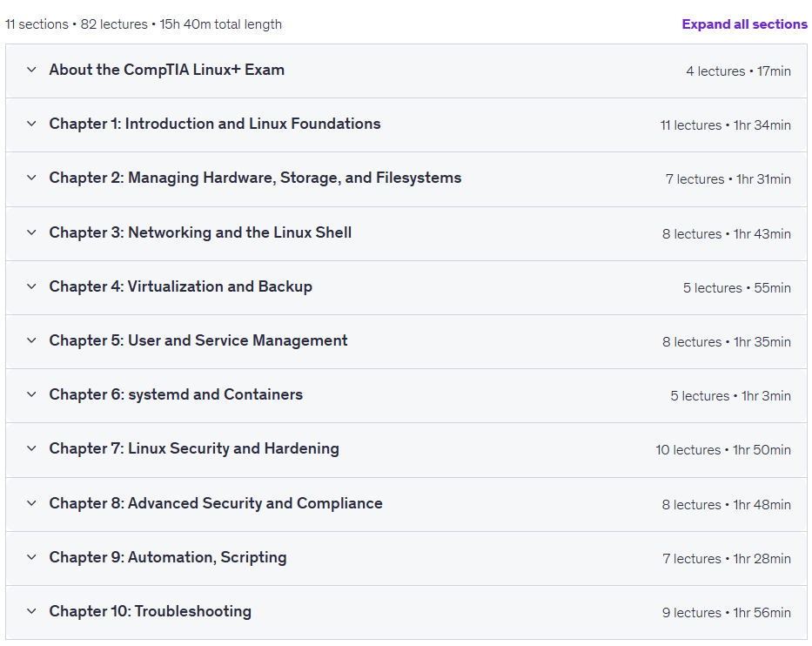Click '9 lectures • 1hr 56min' label
This screenshot has width=812, height=646.
point(727,612)
